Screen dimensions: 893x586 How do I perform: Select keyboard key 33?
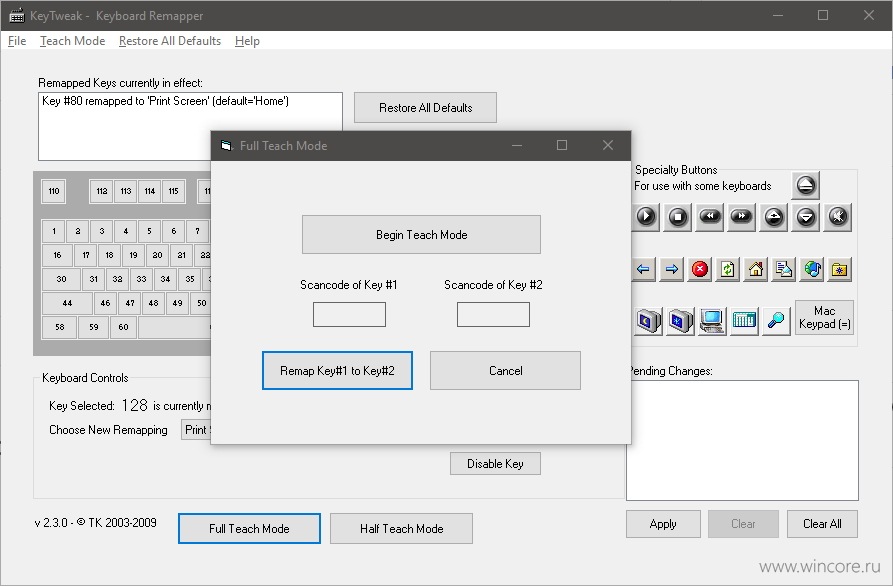point(141,279)
